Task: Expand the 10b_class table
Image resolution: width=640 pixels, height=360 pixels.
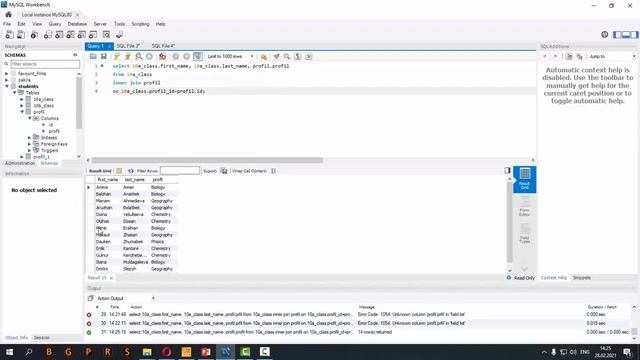Action: [22, 105]
